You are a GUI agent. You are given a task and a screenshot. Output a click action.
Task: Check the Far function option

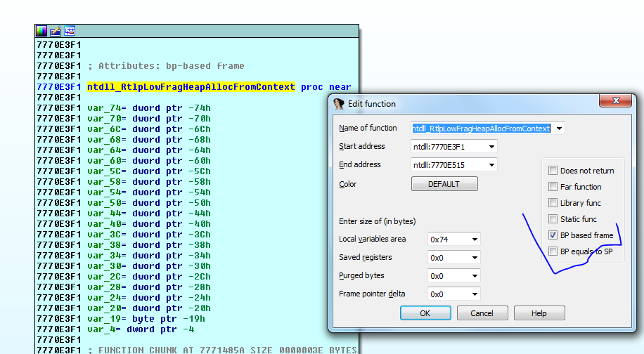pos(553,187)
